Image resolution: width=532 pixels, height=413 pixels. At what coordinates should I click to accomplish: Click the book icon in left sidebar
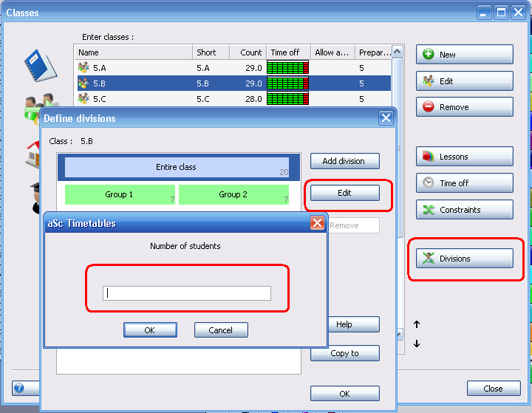pyautogui.click(x=39, y=65)
